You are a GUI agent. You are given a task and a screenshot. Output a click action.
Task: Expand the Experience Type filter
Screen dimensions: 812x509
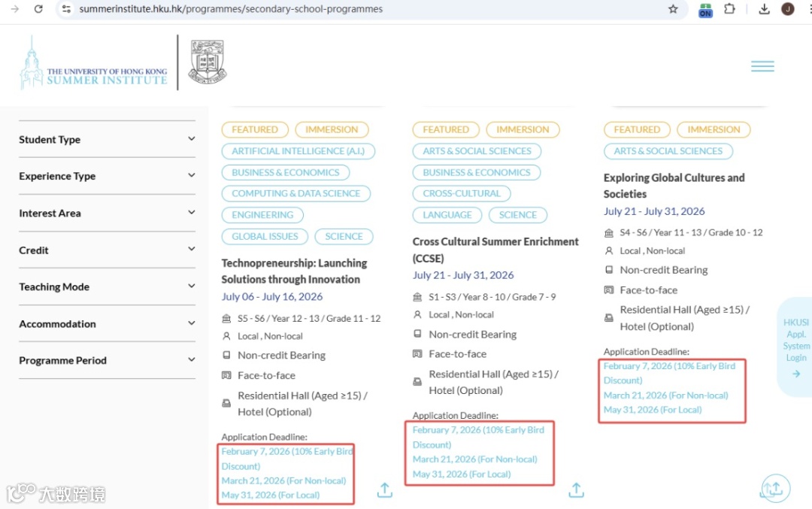pyautogui.click(x=107, y=176)
